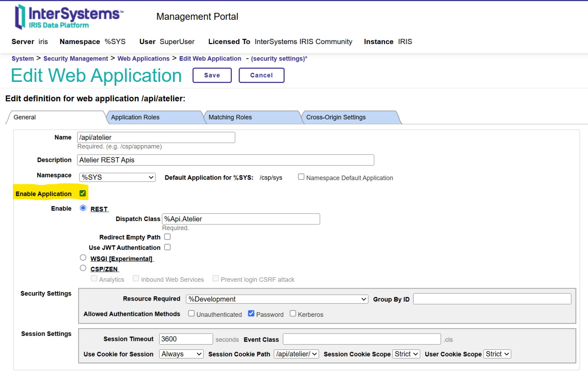Select the WSGI [Experimental] radio button
This screenshot has height=381, width=588.
click(83, 258)
